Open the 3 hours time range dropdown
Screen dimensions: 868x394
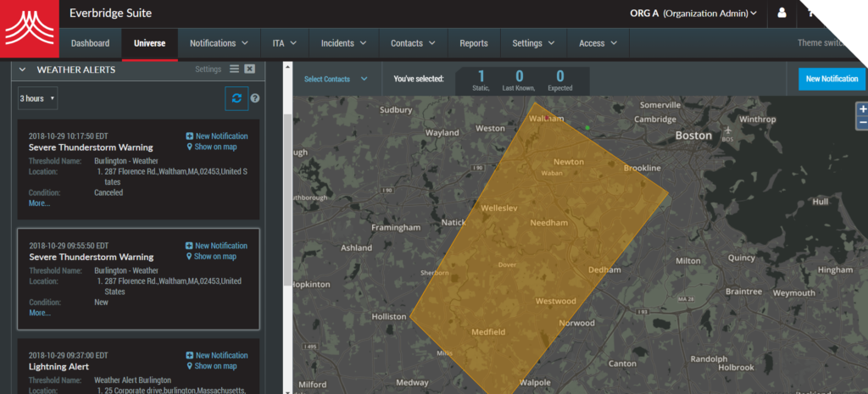[x=37, y=98]
